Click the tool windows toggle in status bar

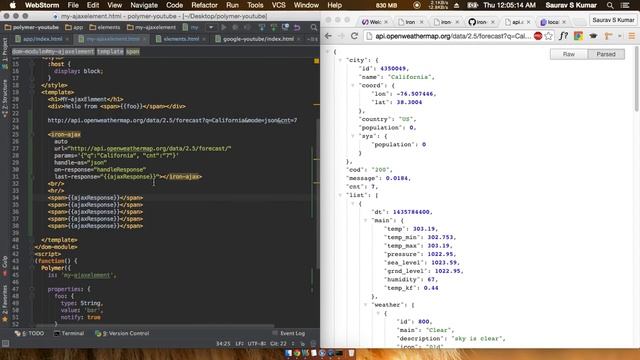tap(5, 344)
